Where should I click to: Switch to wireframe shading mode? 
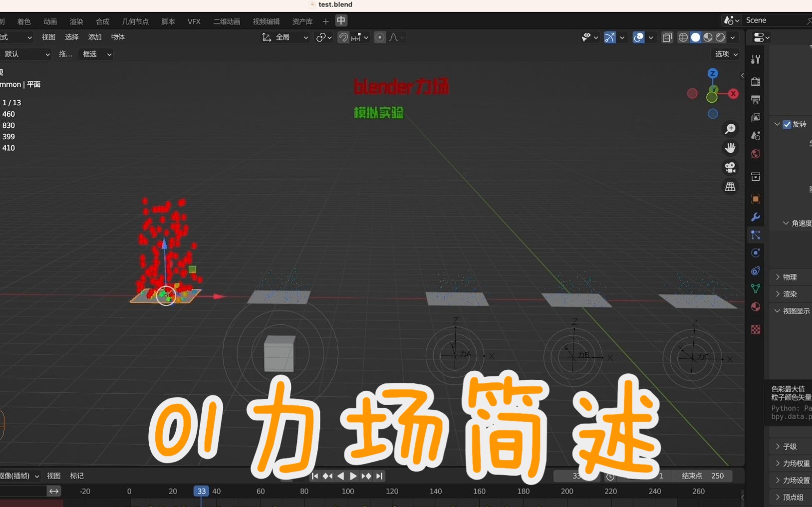pyautogui.click(x=683, y=37)
